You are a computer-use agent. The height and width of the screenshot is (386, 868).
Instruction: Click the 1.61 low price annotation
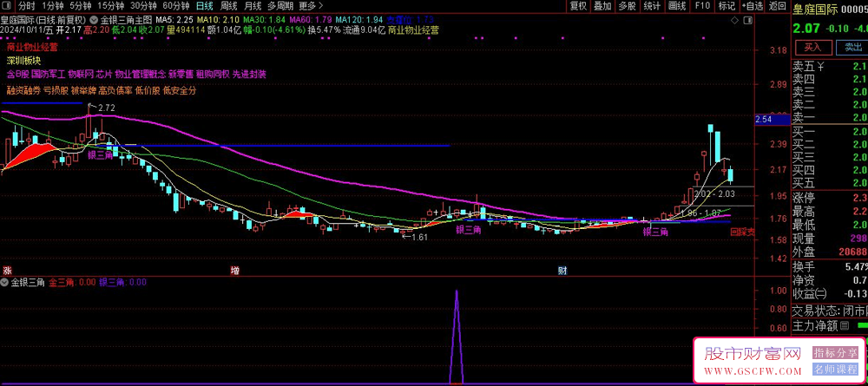(419, 237)
